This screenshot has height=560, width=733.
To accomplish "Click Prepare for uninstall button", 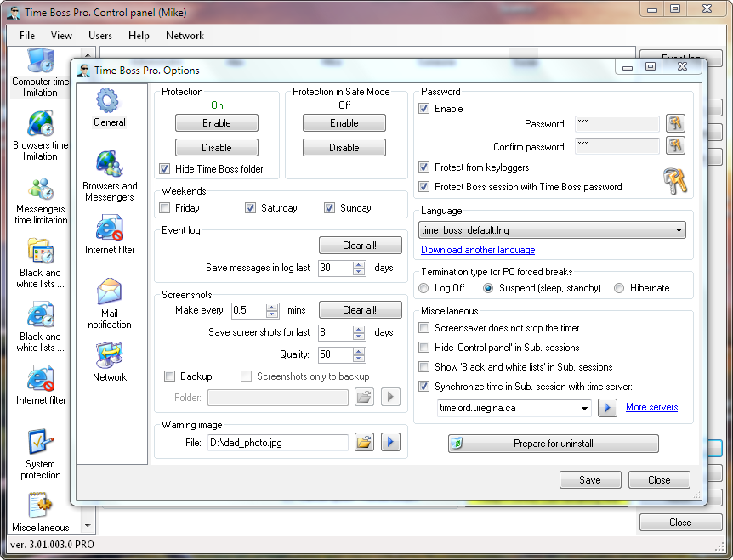I will coord(554,444).
